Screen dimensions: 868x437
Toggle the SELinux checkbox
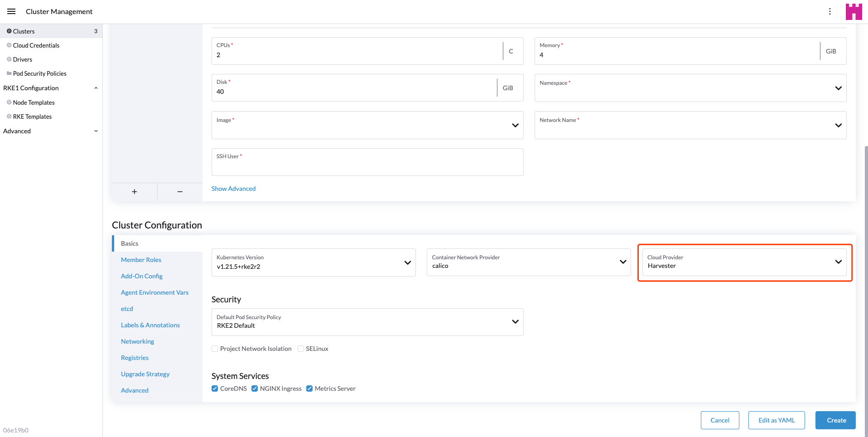(301, 349)
